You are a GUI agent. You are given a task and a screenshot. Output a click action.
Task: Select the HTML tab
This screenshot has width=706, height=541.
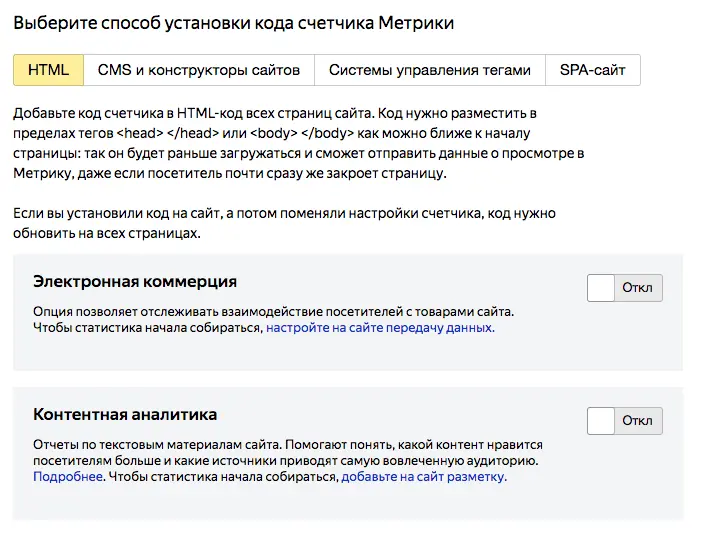tap(49, 70)
